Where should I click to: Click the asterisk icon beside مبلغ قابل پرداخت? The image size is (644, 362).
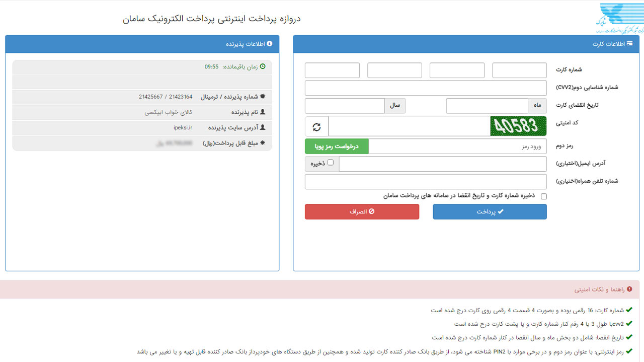tap(263, 143)
